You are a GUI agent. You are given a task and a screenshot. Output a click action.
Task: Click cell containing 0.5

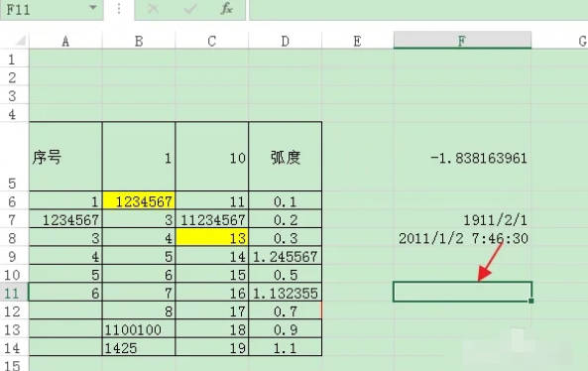(285, 274)
